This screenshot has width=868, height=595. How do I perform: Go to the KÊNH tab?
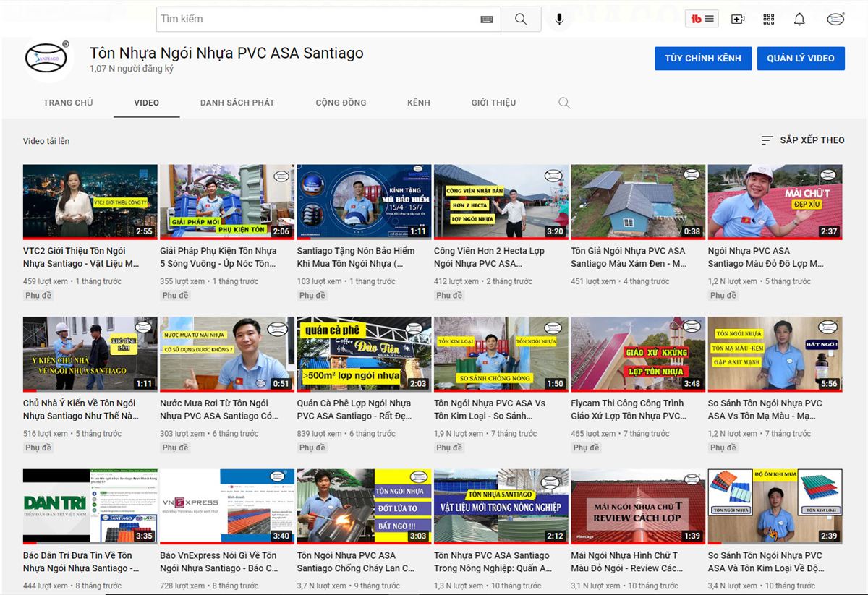tap(419, 103)
